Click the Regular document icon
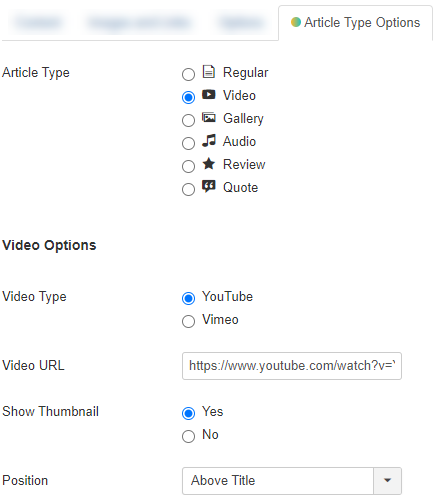This screenshot has height=495, width=433. click(209, 72)
